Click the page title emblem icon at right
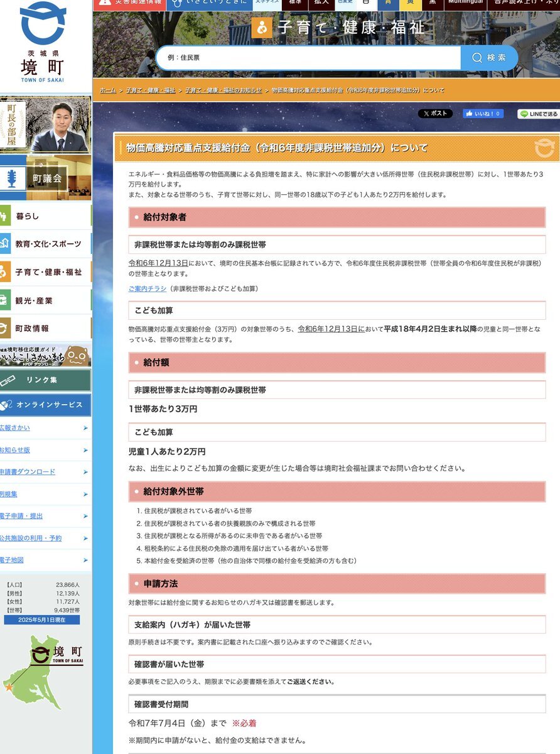 [x=544, y=148]
